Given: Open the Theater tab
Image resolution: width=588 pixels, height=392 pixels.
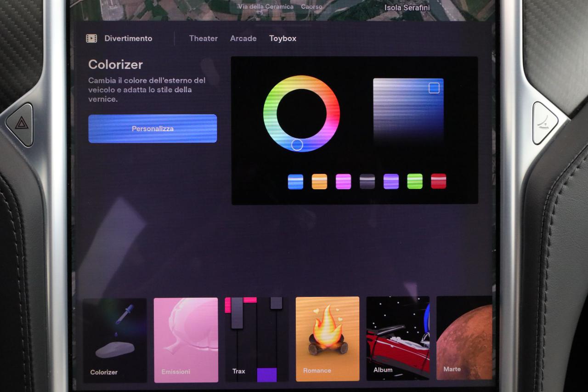Looking at the screenshot, I should [x=204, y=39].
